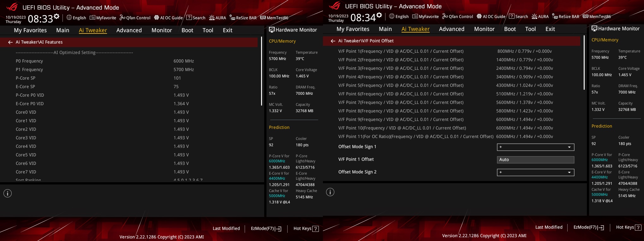Viewport: 644px width, 241px height.
Task: Click 5000MHz under Cache V in the right window
Action: [599, 195]
